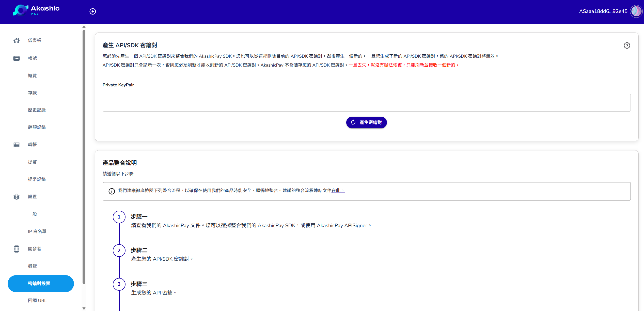Click the settings gear icon
644x311 pixels.
17,197
